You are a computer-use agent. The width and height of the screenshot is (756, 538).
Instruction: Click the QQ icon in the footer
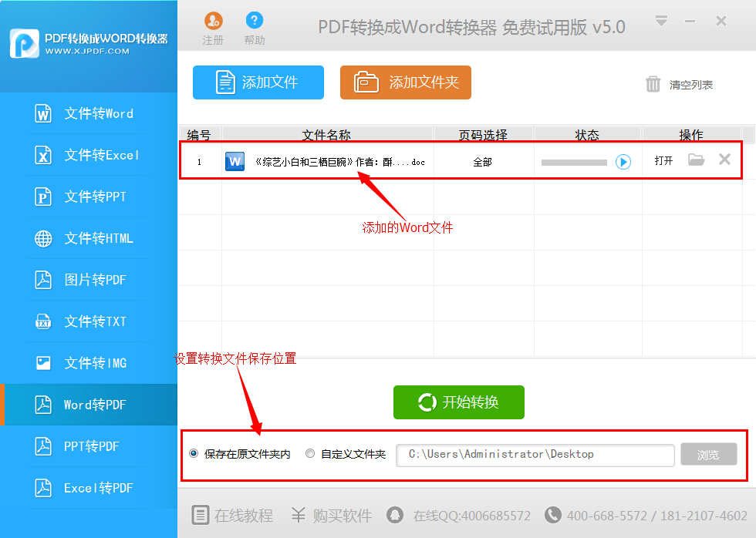click(395, 514)
